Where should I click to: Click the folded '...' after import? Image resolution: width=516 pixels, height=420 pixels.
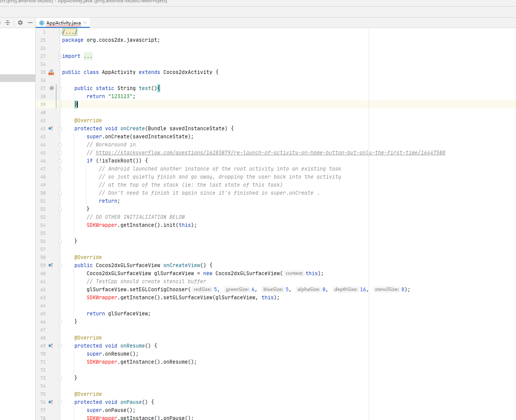click(88, 56)
